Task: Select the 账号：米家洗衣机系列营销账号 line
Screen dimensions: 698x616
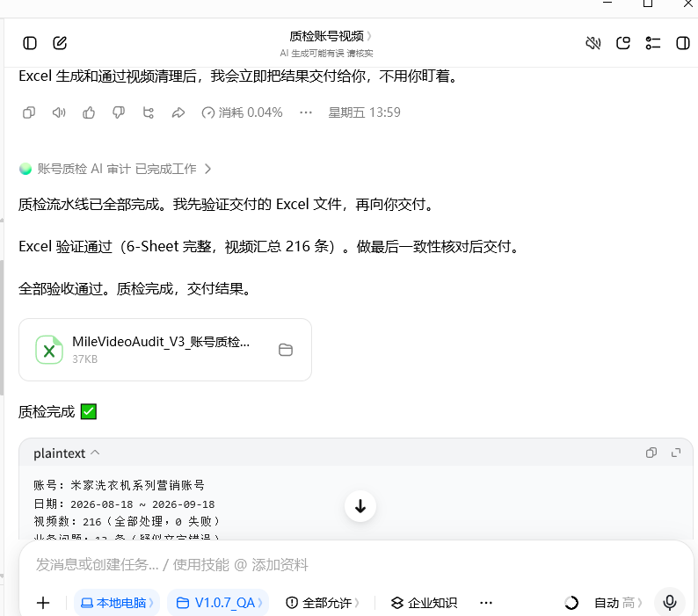Action: 119,485
